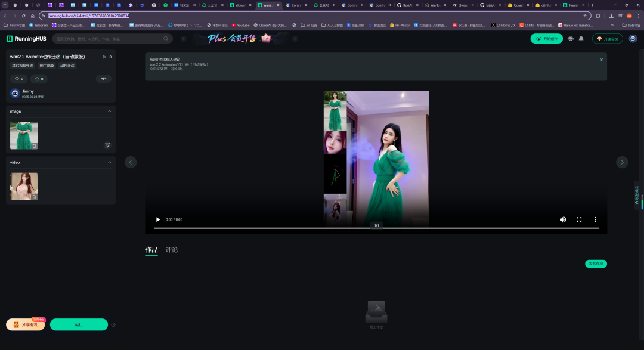The image size is (644, 350).
Task: Open the notifications bell
Action: 581,39
